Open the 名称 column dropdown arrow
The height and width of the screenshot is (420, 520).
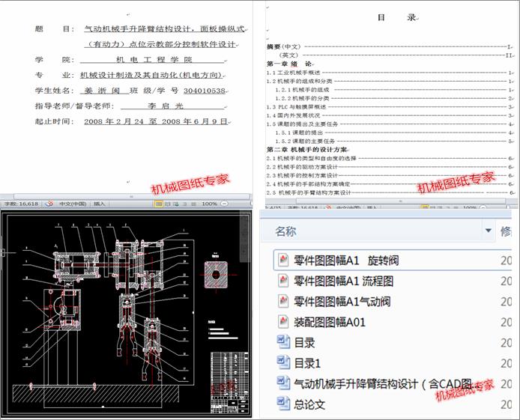[x=489, y=231]
